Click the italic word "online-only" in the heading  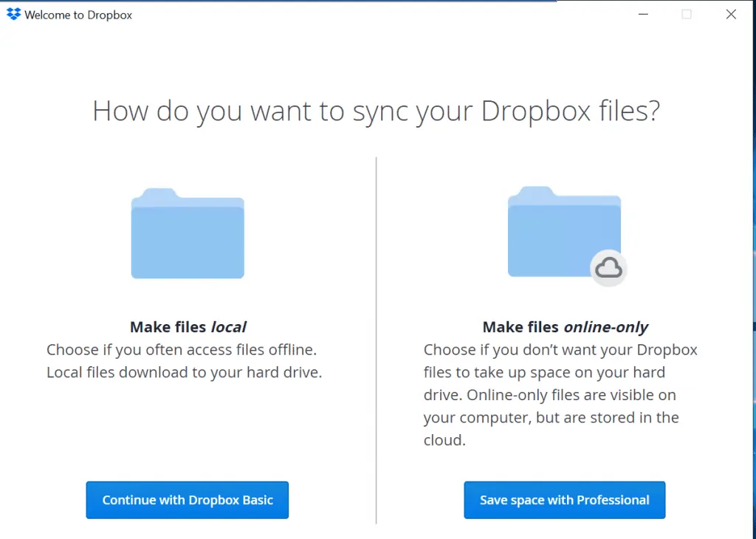pyautogui.click(x=606, y=326)
